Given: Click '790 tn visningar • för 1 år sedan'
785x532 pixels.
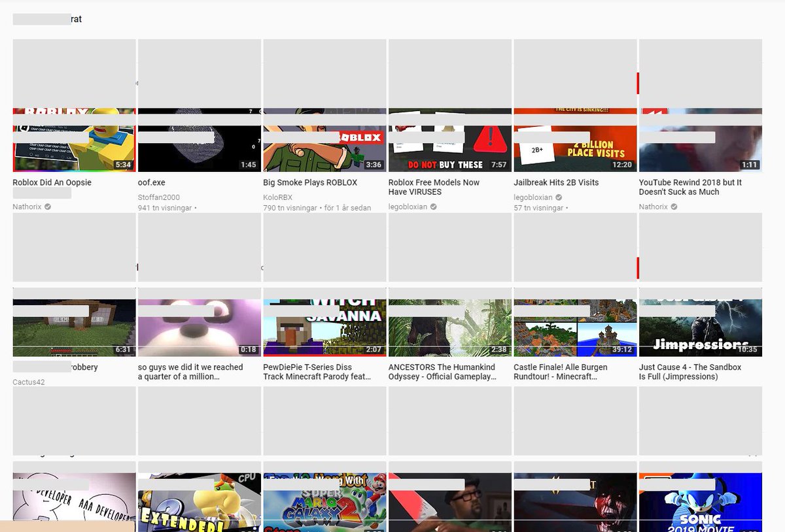Looking at the screenshot, I should (x=317, y=208).
